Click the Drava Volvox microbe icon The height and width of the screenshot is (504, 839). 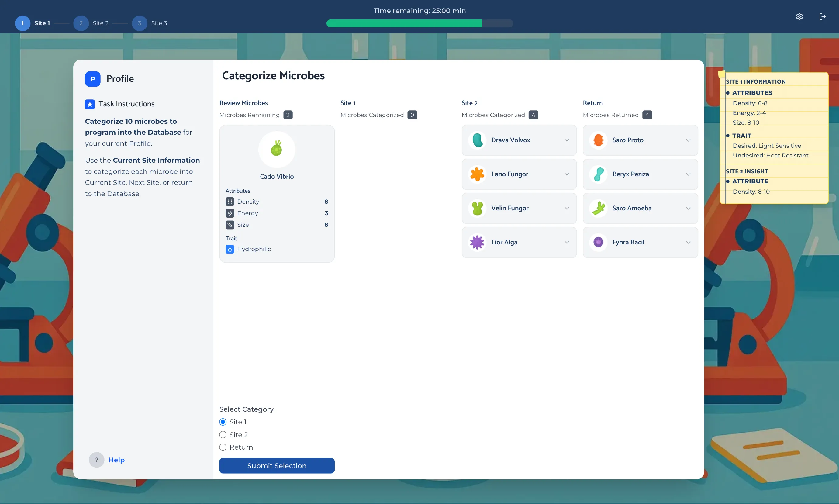(477, 140)
